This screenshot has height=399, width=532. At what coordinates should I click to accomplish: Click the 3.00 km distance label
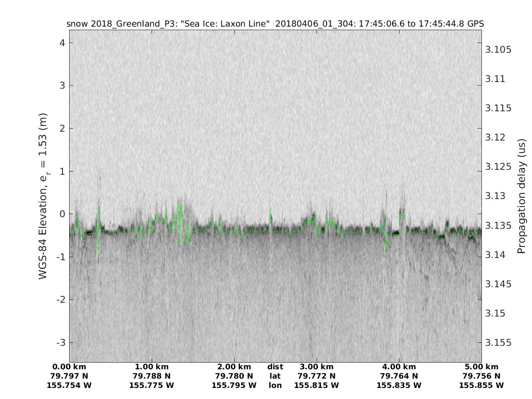point(317,367)
